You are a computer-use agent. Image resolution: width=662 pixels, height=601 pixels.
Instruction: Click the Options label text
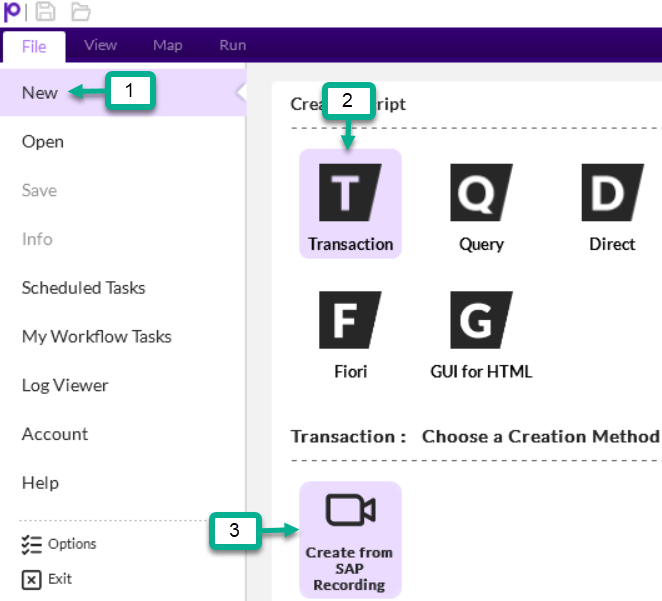72,544
